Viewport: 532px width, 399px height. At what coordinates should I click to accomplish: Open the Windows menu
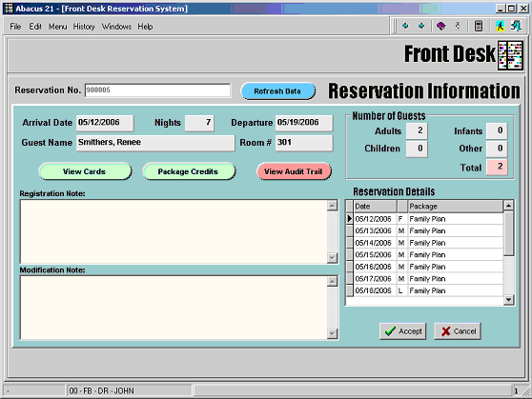tap(116, 27)
